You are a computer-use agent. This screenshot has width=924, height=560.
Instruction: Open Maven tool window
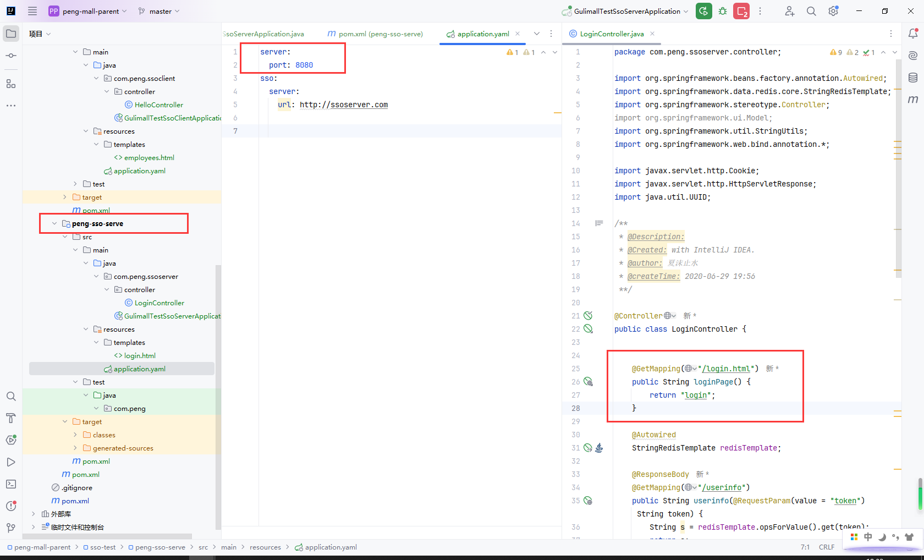pos(913,100)
